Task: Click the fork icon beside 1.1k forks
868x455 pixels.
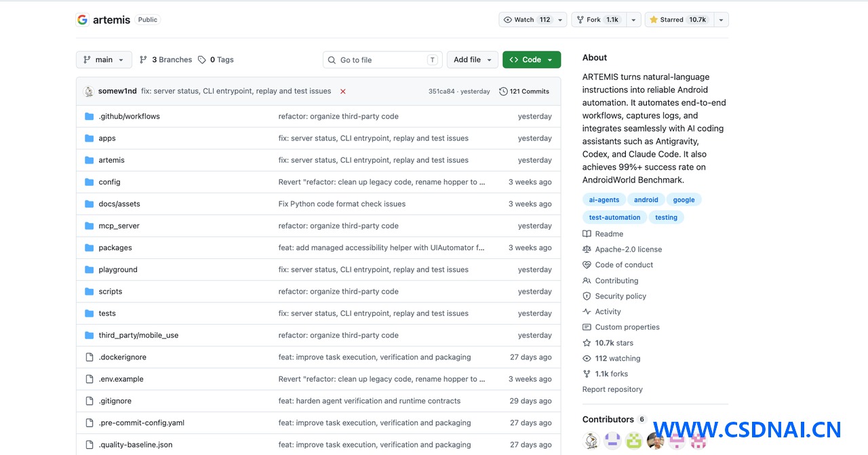Action: (587, 374)
